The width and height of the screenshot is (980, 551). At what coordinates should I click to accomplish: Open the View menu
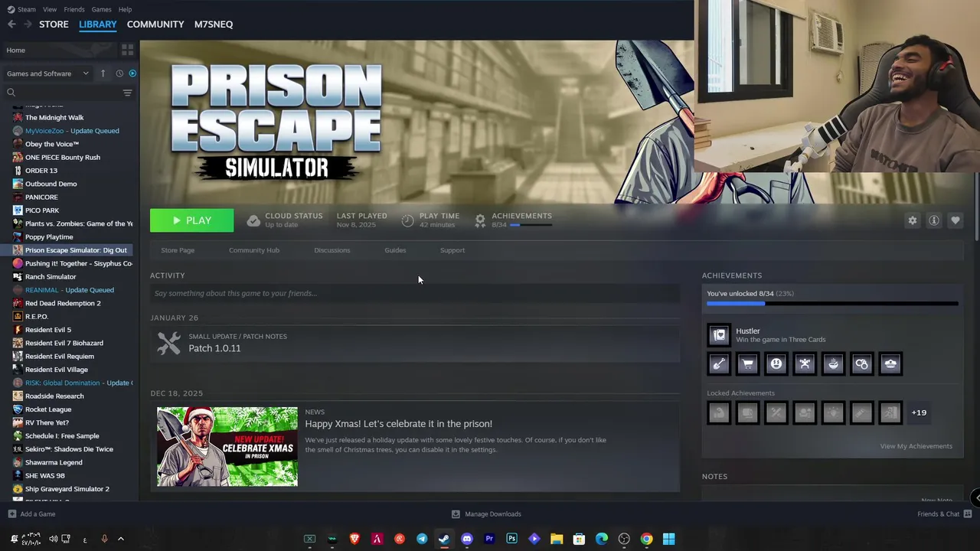(50, 9)
